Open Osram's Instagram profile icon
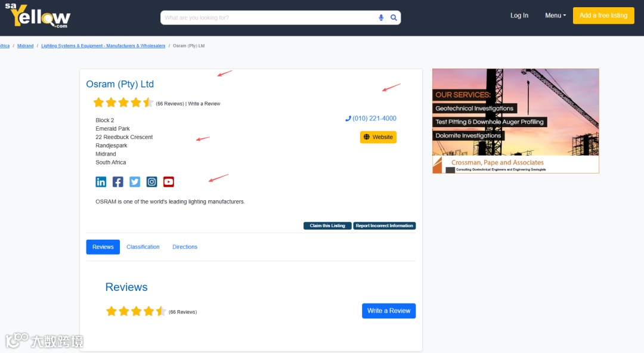 tap(151, 182)
